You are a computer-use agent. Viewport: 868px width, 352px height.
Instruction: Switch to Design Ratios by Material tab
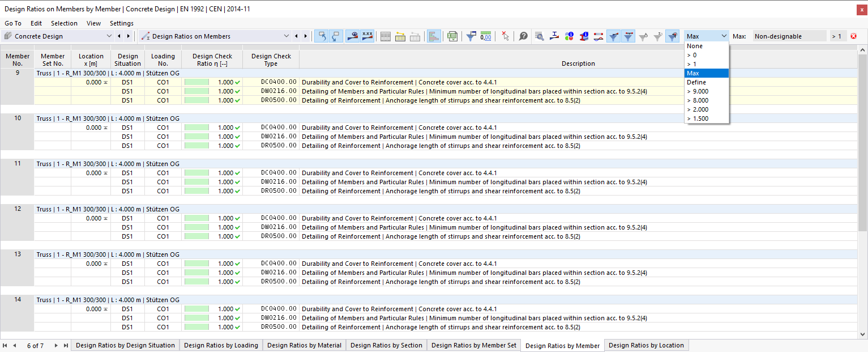point(304,345)
